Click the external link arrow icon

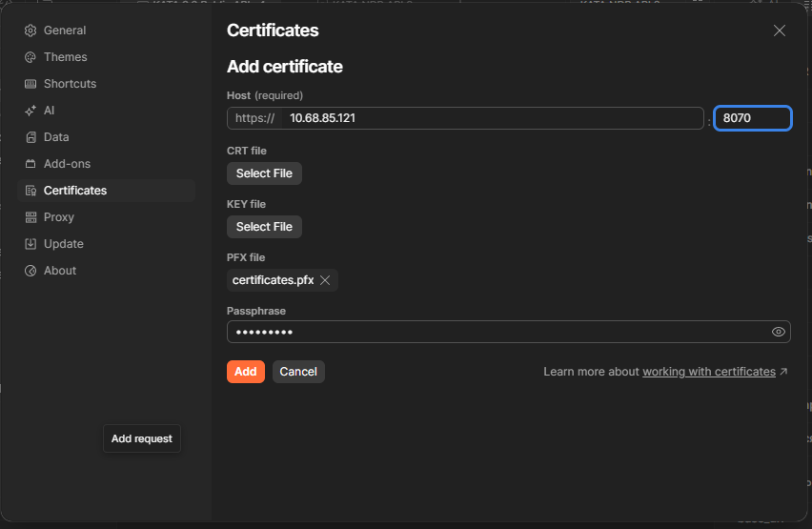click(x=783, y=372)
